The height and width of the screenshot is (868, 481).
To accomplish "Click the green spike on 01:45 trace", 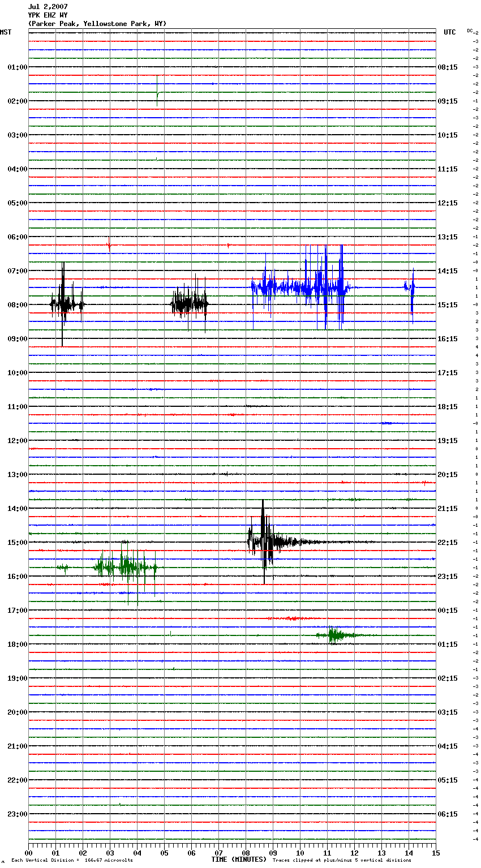I will (x=157, y=91).
